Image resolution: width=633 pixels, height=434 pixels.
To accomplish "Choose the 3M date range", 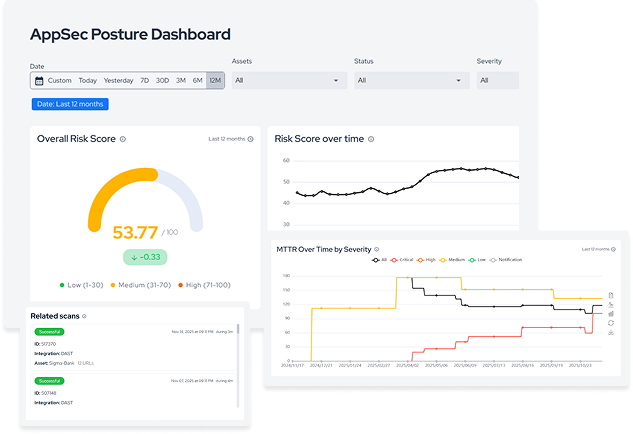I will (180, 80).
